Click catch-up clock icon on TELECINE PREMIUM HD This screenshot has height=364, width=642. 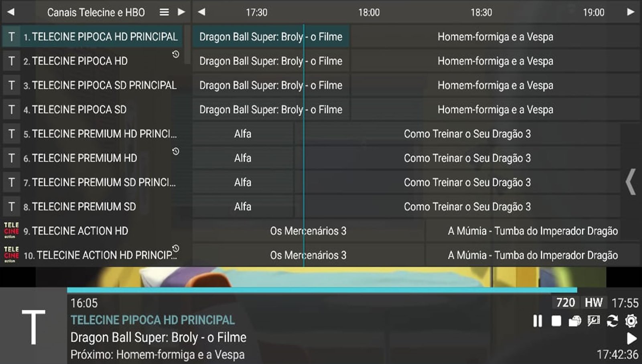tap(176, 151)
